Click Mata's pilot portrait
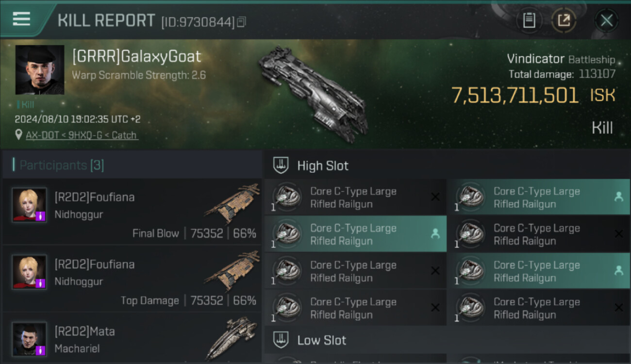631x364 pixels. pyautogui.click(x=29, y=339)
